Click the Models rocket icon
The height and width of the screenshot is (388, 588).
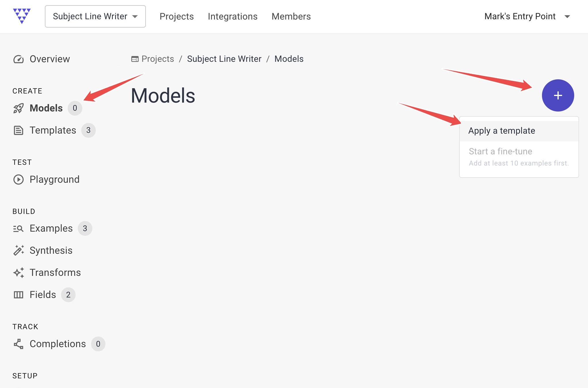click(18, 108)
